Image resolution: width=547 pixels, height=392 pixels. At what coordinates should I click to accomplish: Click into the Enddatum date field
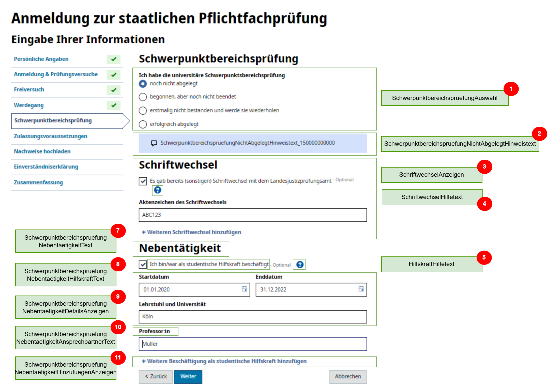[311, 290]
